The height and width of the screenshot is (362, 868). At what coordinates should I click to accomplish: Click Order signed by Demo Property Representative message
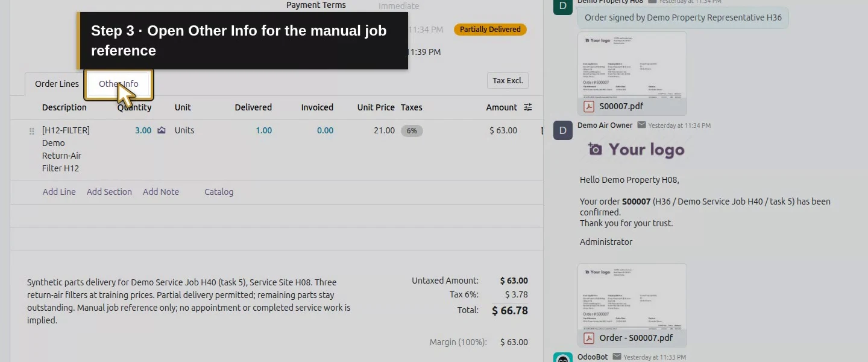click(x=683, y=17)
